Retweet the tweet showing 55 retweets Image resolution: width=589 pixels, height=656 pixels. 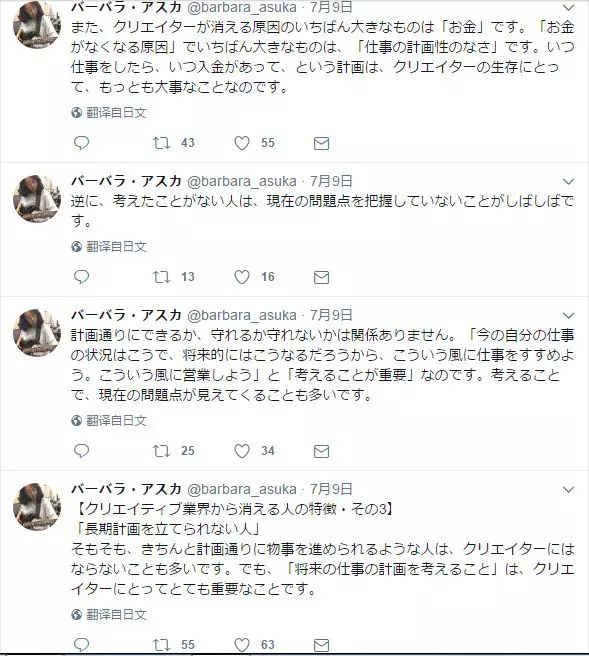pos(161,645)
